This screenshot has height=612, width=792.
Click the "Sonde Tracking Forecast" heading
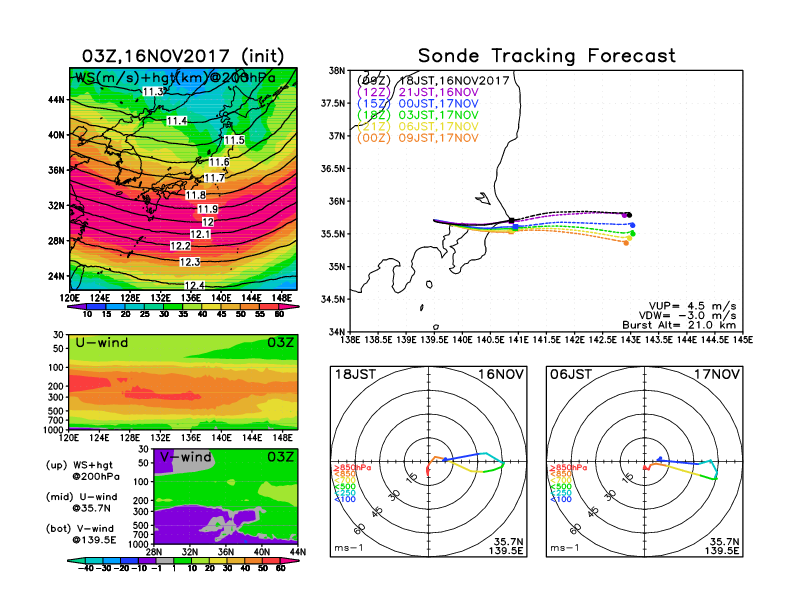click(x=547, y=56)
